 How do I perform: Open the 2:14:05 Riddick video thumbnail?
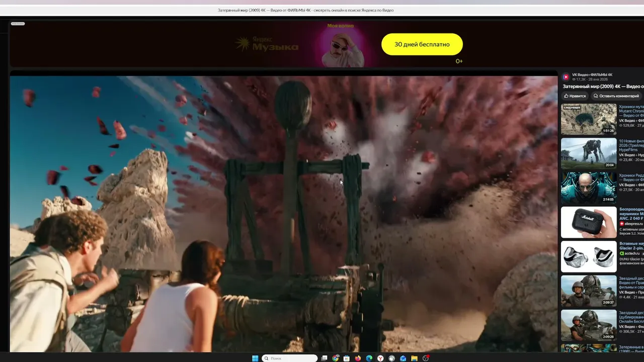(589, 188)
